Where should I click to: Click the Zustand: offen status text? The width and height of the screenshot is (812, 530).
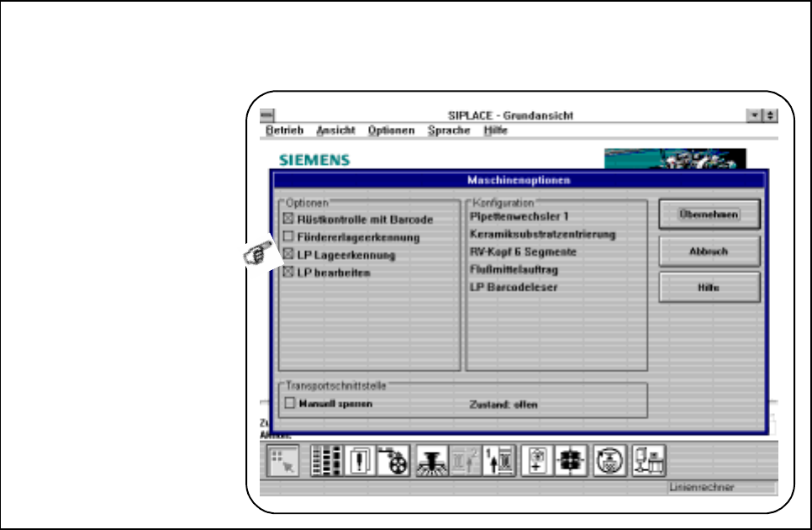pos(504,404)
